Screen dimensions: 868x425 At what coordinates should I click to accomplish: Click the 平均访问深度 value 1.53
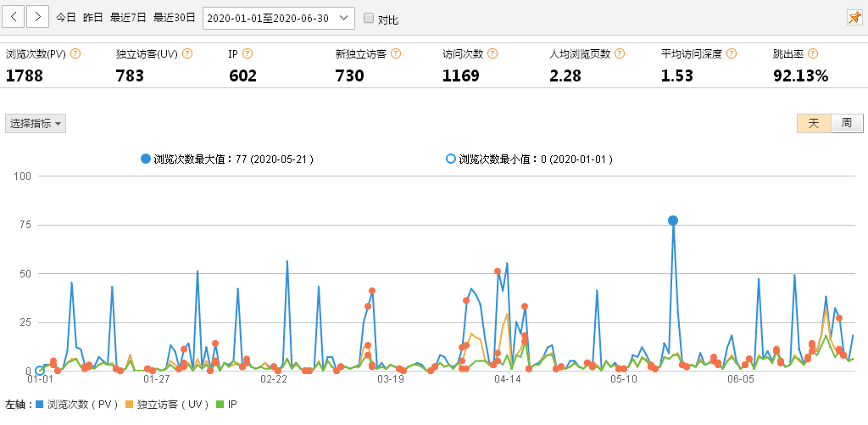click(x=677, y=75)
